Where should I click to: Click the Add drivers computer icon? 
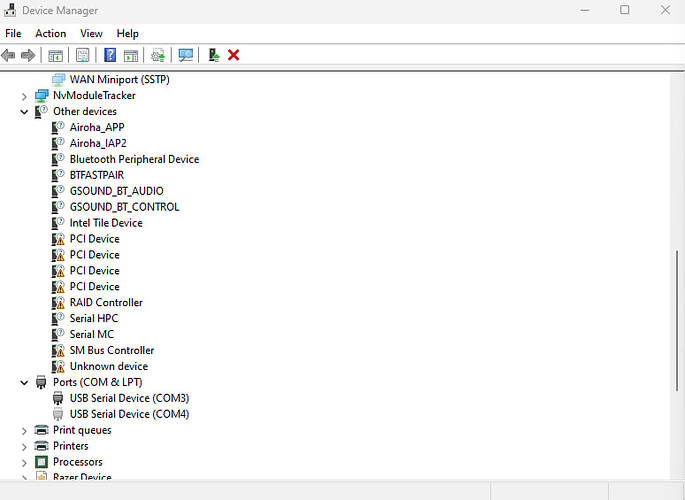[x=214, y=55]
